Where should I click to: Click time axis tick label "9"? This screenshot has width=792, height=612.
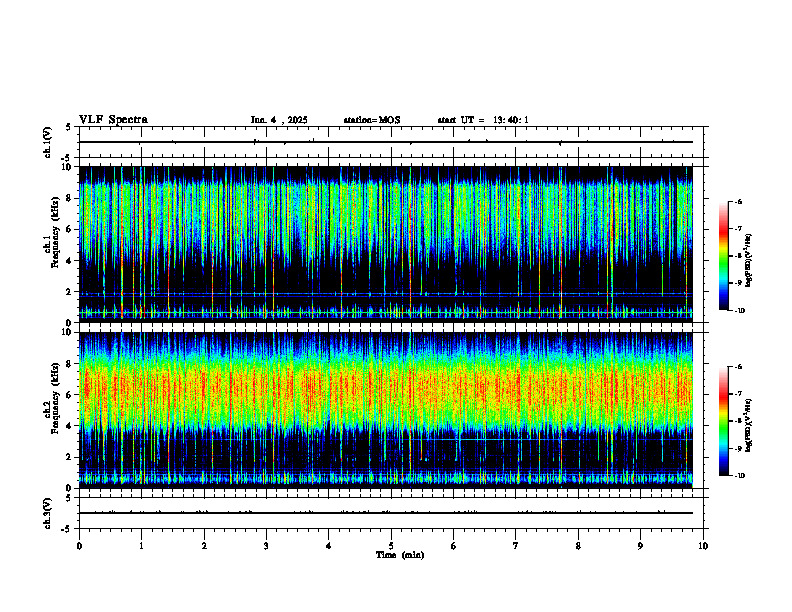(640, 546)
